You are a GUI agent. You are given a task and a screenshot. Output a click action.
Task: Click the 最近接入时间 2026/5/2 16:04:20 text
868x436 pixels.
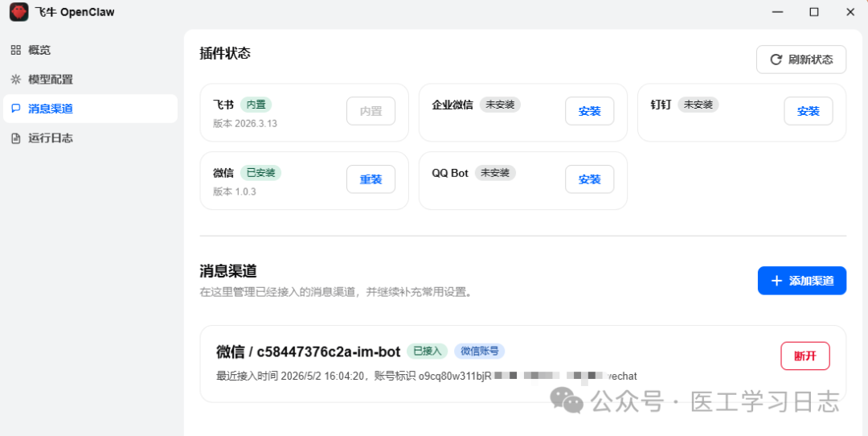289,376
